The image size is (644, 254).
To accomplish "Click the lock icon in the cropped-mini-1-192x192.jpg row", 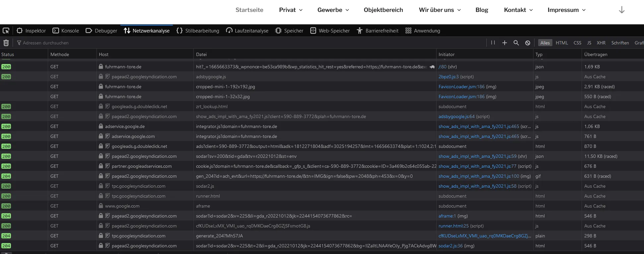I will [x=101, y=87].
